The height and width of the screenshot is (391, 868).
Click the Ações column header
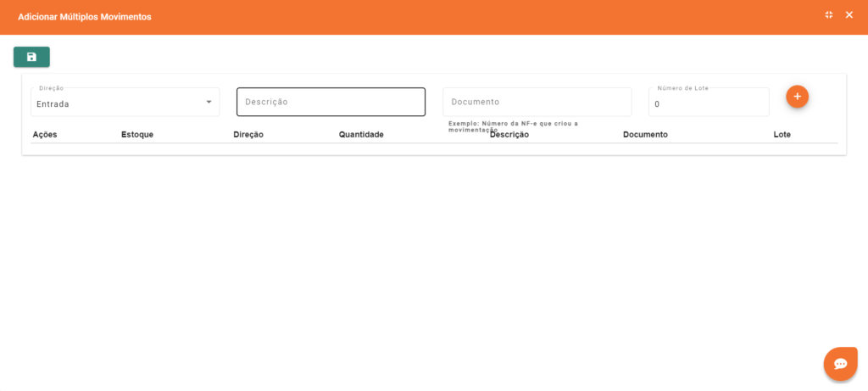coord(45,135)
